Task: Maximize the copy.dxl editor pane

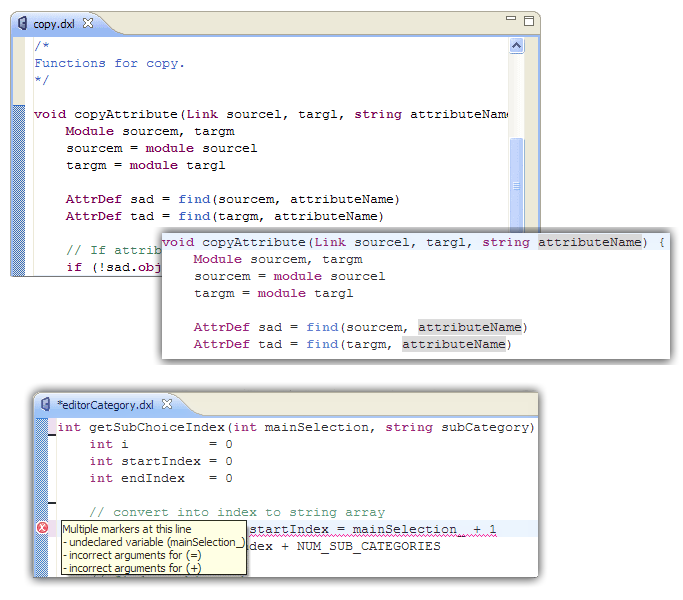Action: pos(529,21)
